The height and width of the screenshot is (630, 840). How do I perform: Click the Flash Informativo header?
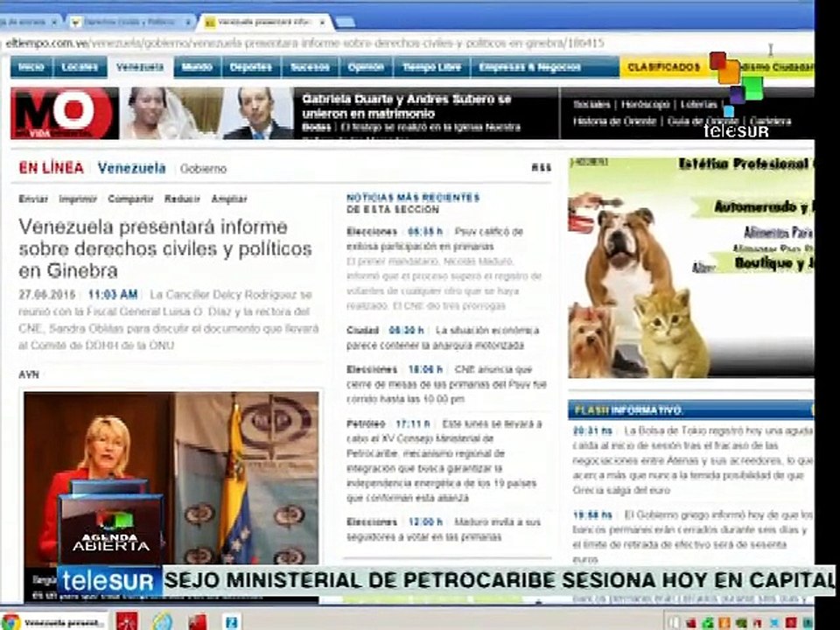click(x=691, y=410)
